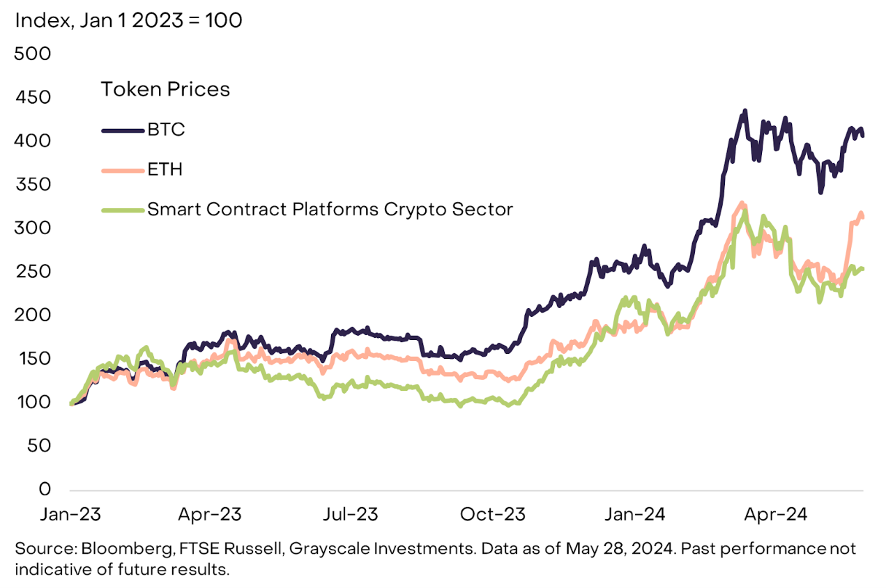Click the Oct-23 x-axis label

(494, 515)
